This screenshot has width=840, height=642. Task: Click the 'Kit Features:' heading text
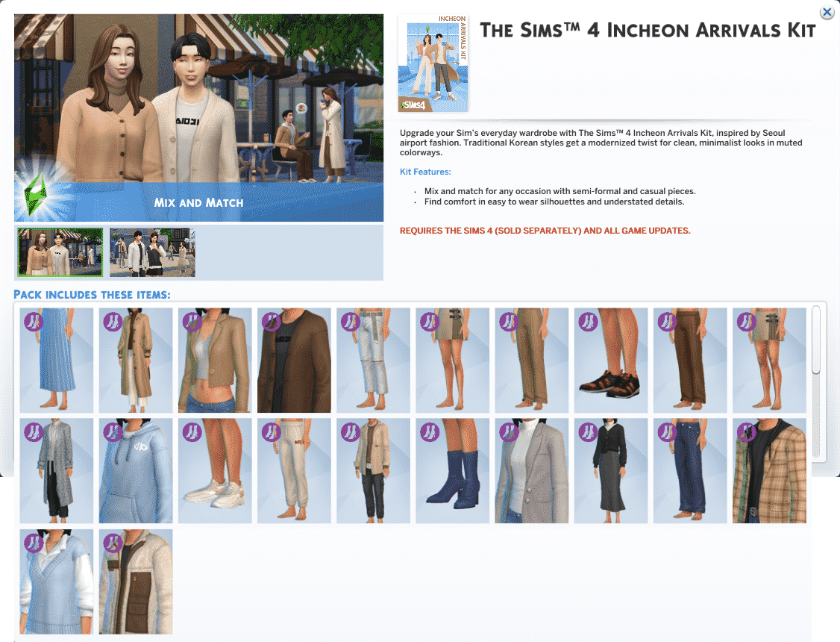(x=425, y=172)
